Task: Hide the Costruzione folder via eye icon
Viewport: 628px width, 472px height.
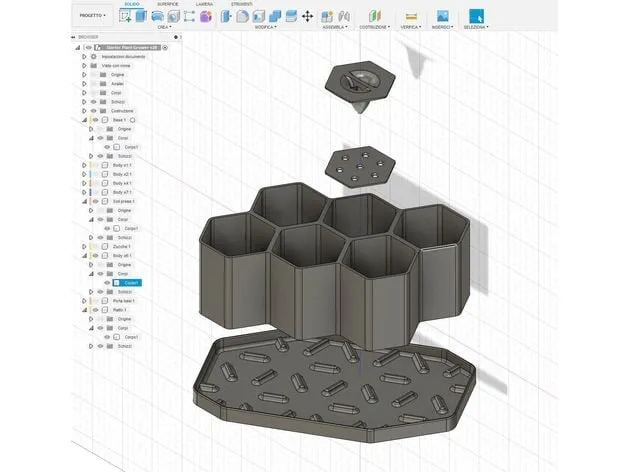Action: point(92,110)
